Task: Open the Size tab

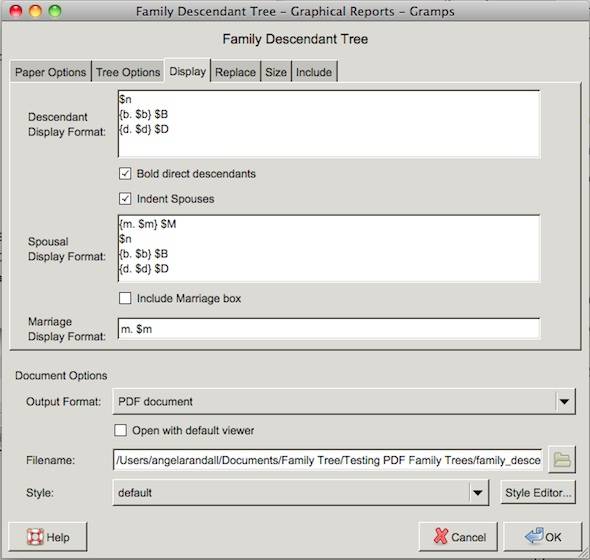Action: click(276, 72)
